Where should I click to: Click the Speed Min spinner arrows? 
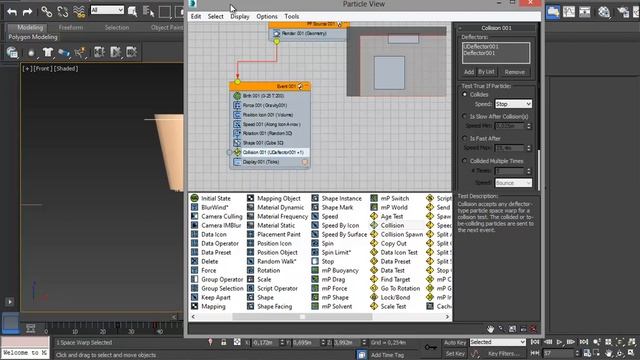pyautogui.click(x=529, y=126)
